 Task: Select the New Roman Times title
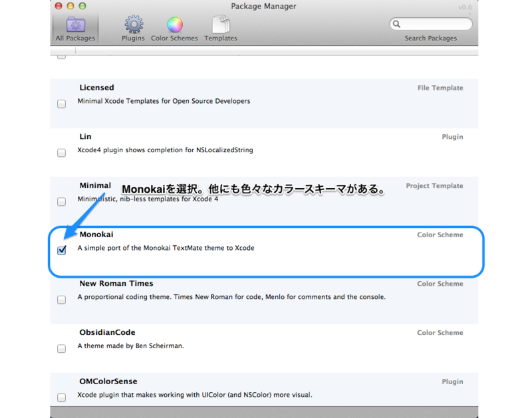116,283
